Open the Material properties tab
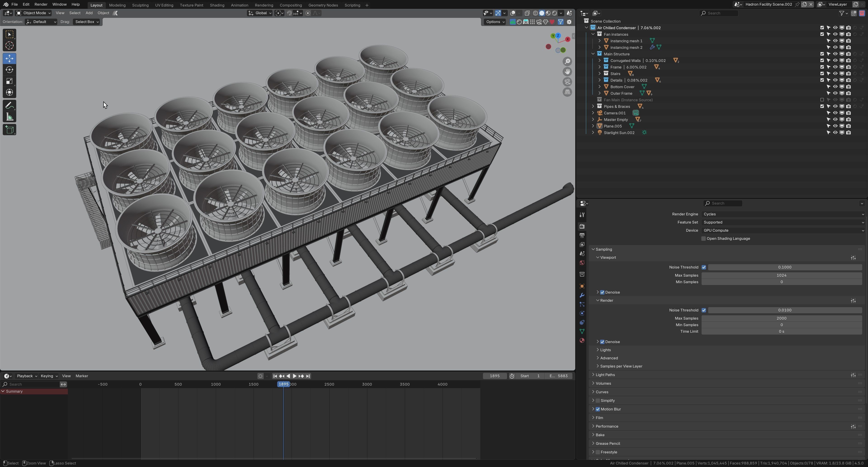 pyautogui.click(x=582, y=341)
